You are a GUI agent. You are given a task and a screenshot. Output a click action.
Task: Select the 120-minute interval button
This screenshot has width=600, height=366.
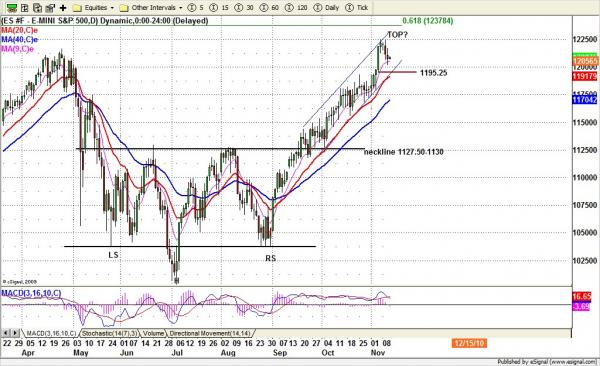point(297,8)
